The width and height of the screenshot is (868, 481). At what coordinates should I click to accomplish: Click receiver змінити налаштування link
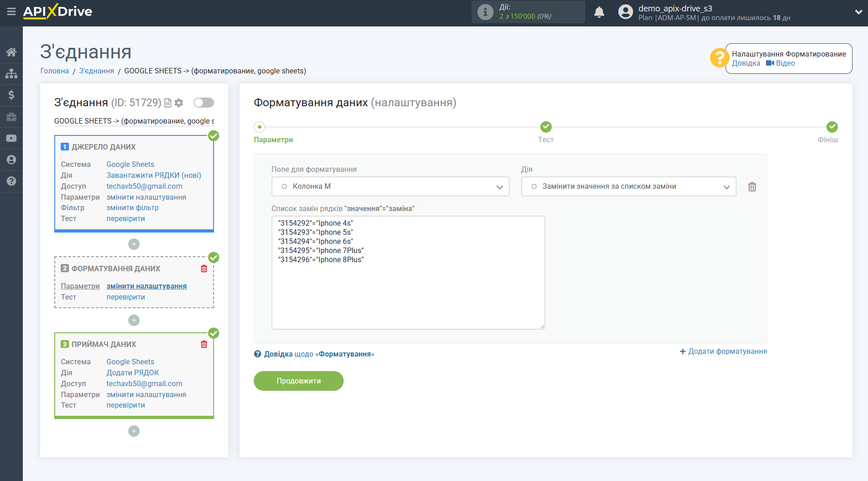[x=146, y=394]
